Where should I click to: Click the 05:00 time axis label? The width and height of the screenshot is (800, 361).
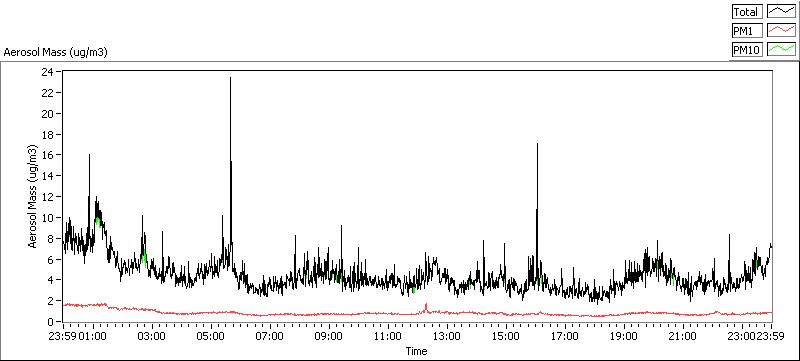coord(211,337)
